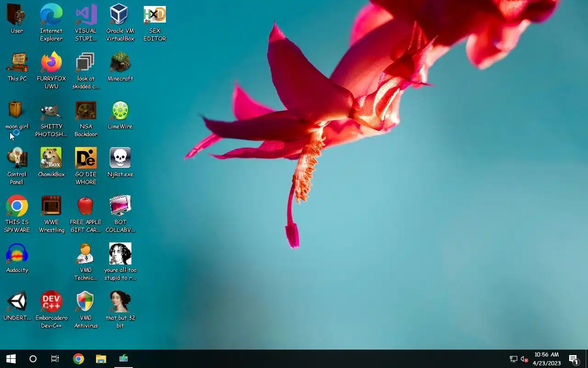
Task: Select the UNDERT... Unity shortcut
Action: (x=17, y=306)
